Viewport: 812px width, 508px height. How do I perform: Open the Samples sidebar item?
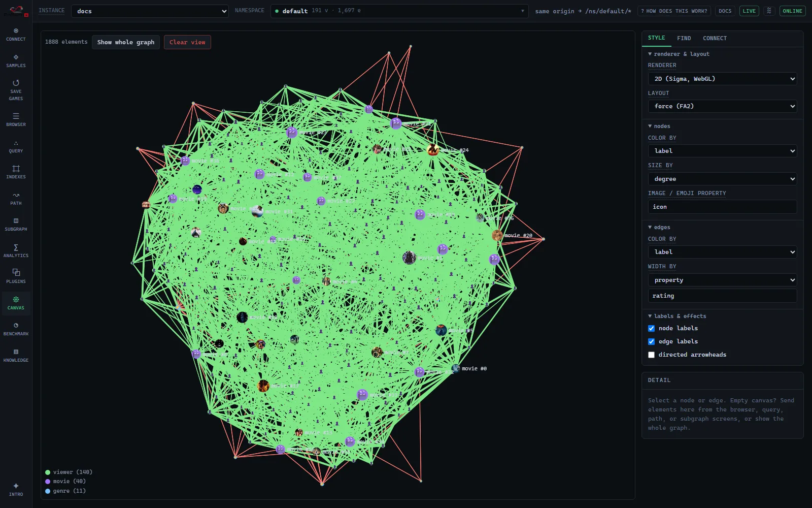click(x=16, y=61)
